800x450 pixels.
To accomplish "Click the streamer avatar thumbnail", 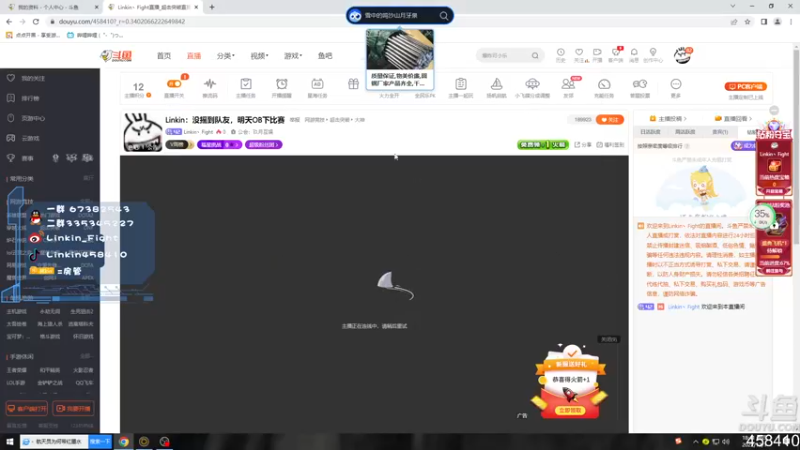I will point(142,132).
